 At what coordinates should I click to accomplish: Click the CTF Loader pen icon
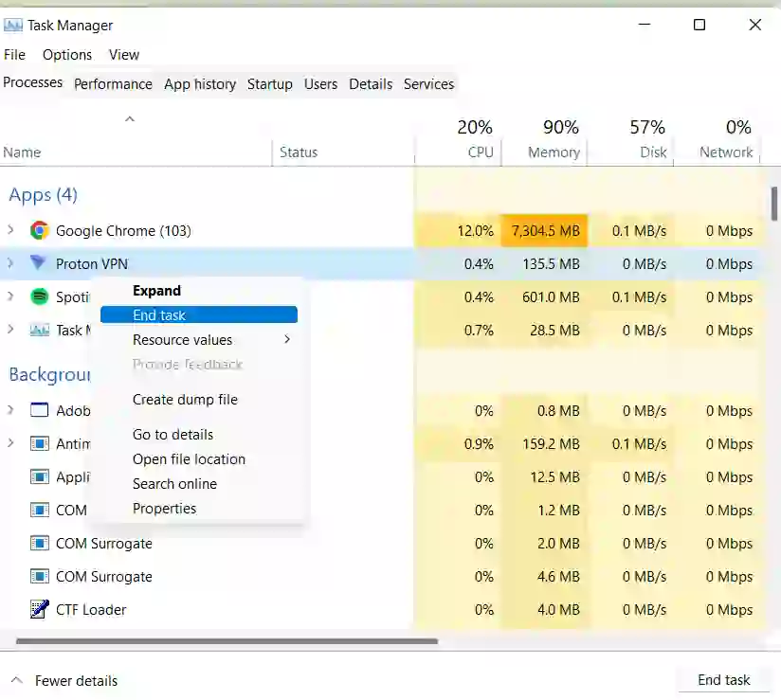coord(40,609)
